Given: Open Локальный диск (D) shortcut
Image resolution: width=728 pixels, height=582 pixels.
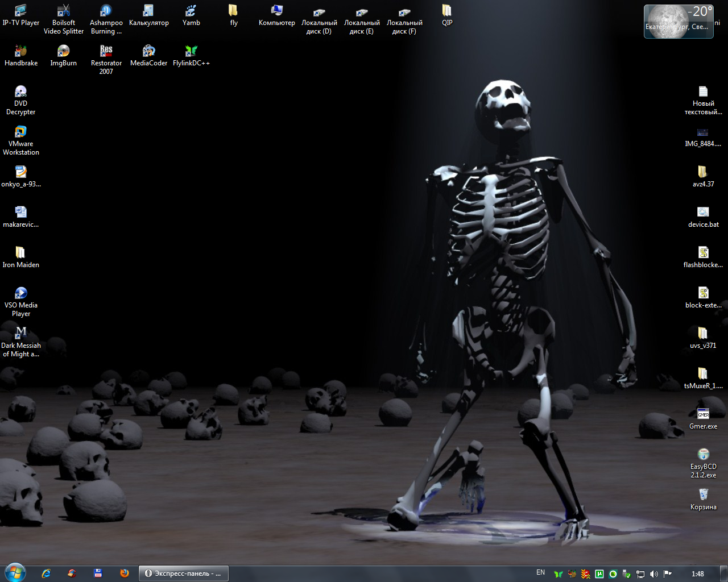Looking at the screenshot, I should point(319,19).
